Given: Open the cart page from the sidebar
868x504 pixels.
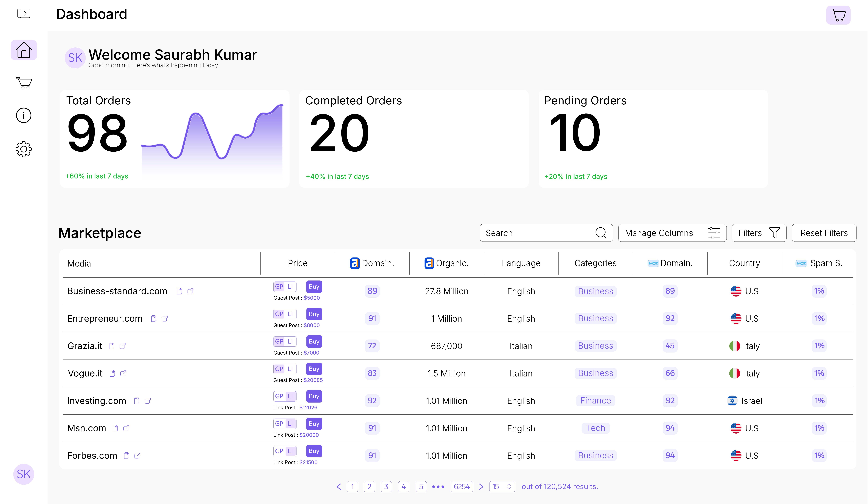Looking at the screenshot, I should coord(24,83).
